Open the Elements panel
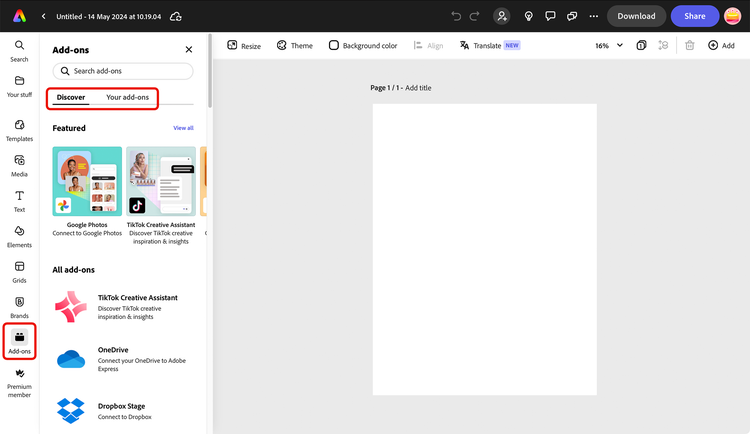The image size is (750, 434). 19,237
